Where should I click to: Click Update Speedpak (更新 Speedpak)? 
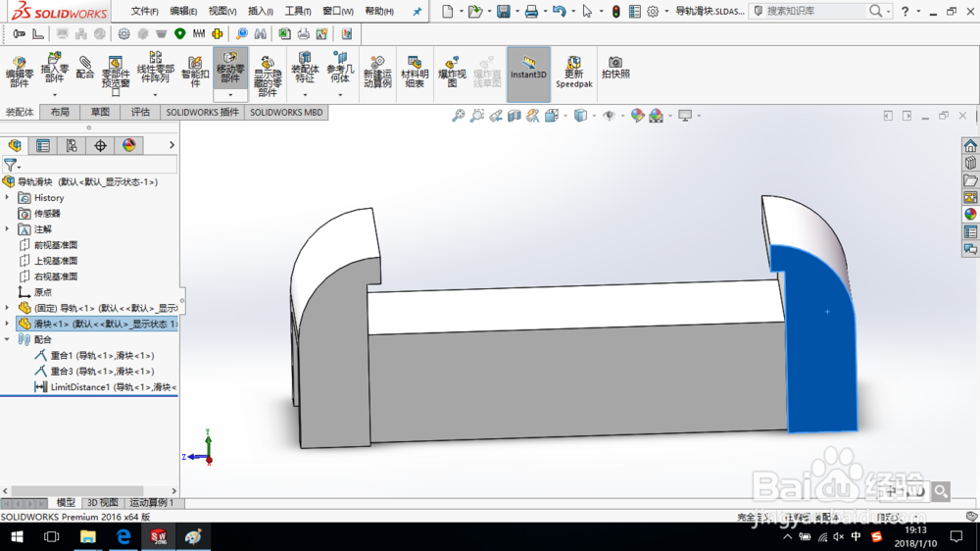(x=573, y=73)
